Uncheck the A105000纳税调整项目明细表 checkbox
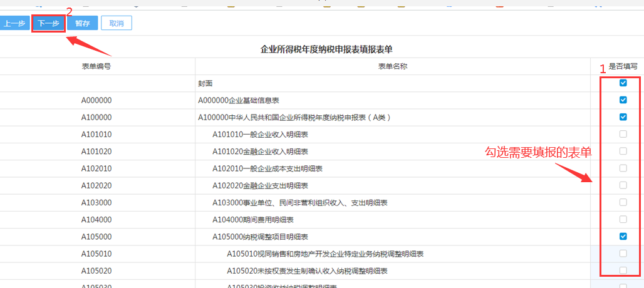 coord(623,236)
